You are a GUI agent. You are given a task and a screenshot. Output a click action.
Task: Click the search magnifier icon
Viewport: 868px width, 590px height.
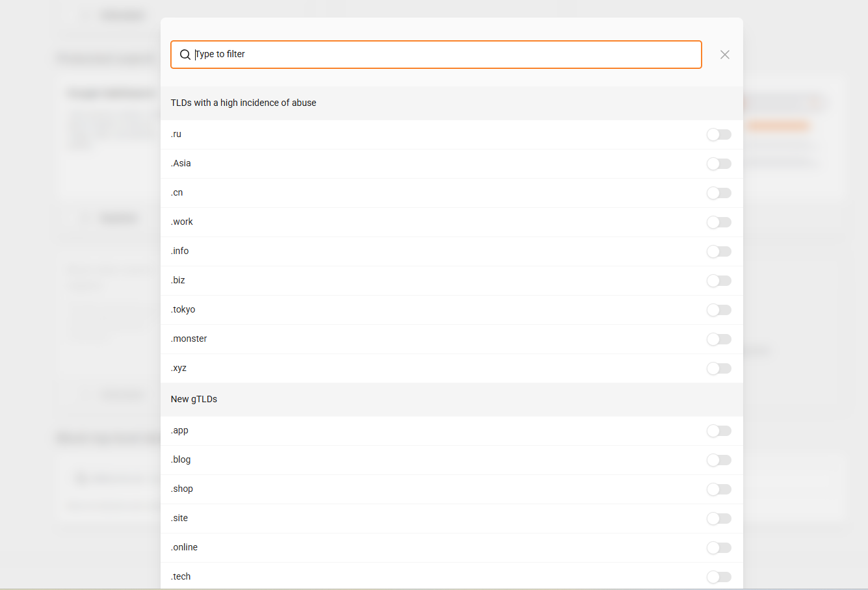(x=185, y=55)
